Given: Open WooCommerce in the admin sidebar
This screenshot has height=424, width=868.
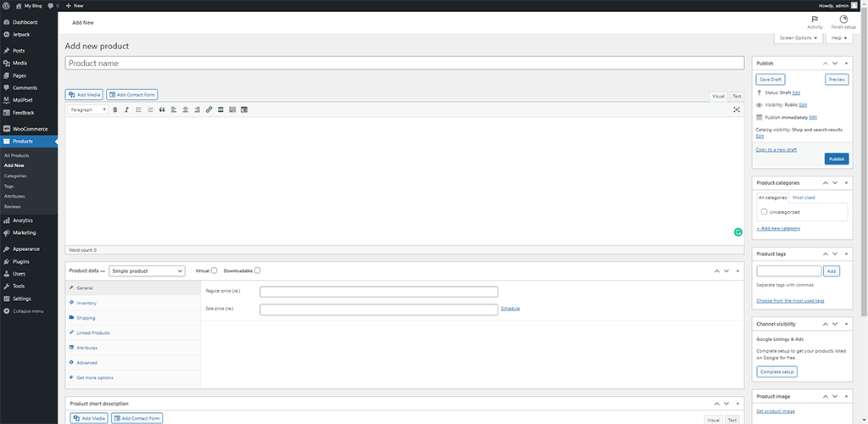Looking at the screenshot, I should coord(30,129).
